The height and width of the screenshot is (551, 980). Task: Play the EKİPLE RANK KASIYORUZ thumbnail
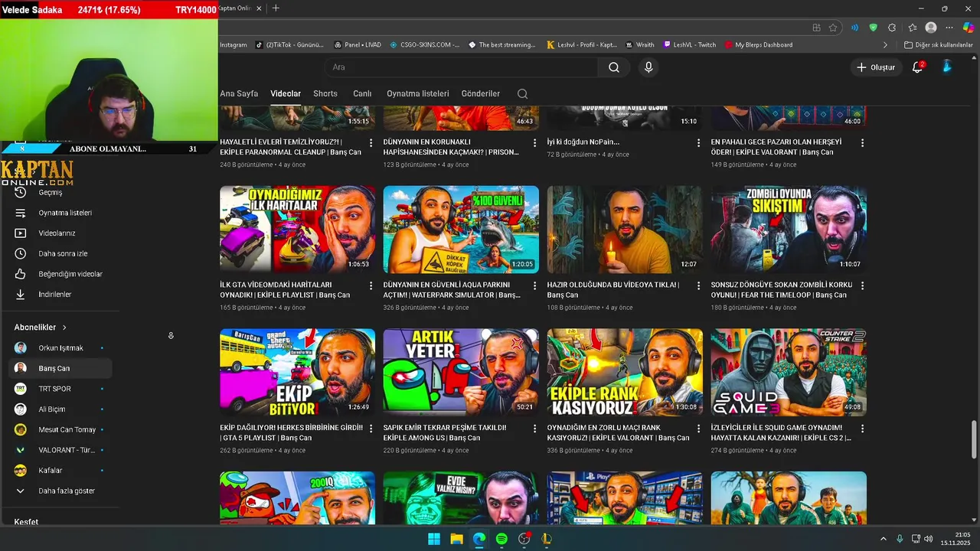[x=625, y=373]
